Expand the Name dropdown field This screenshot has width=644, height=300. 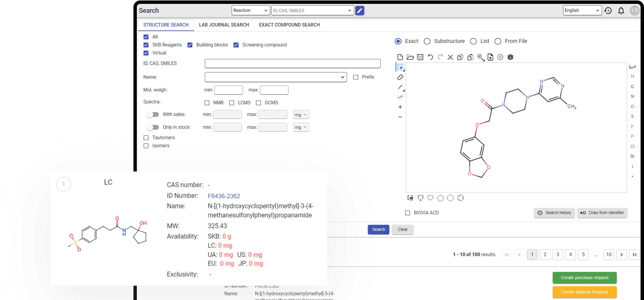(x=276, y=77)
